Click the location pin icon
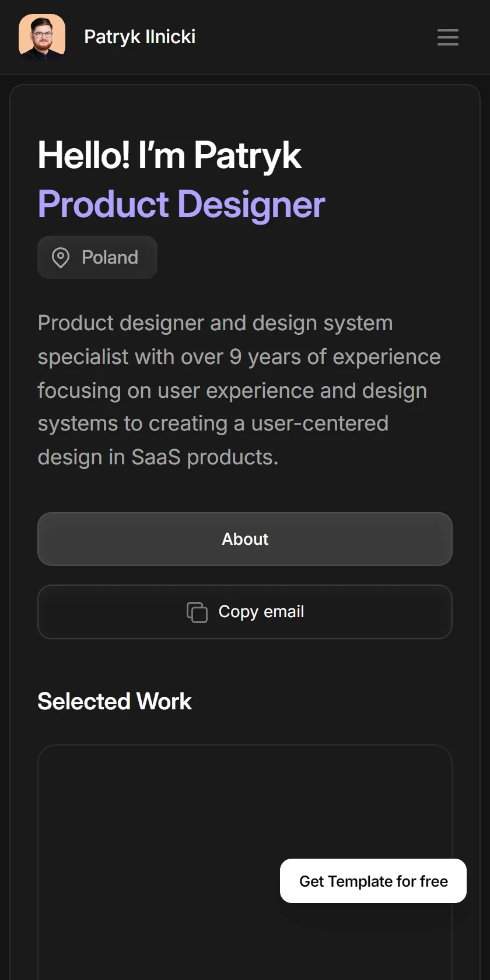 coord(61,257)
